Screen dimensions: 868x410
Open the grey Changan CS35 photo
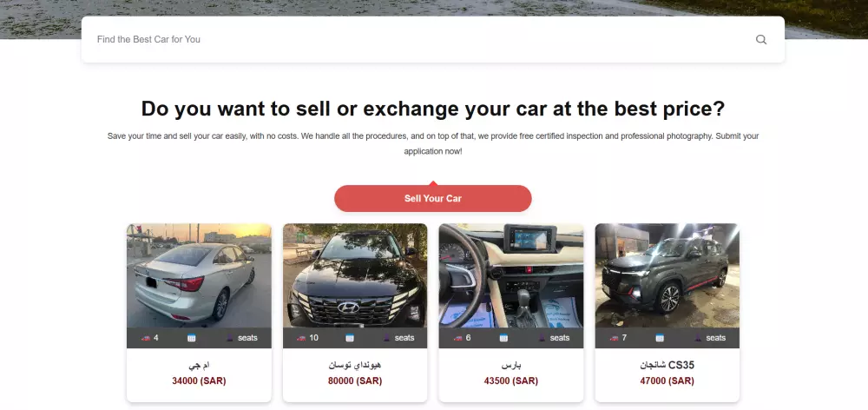[667, 275]
